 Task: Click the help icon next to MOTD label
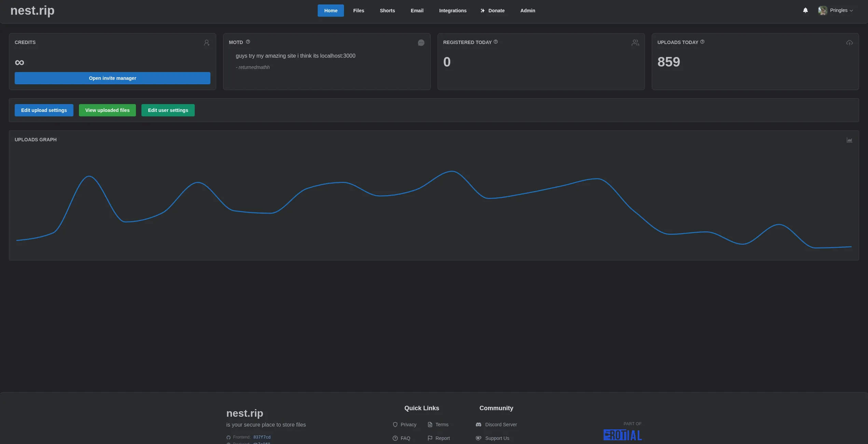[x=248, y=42]
